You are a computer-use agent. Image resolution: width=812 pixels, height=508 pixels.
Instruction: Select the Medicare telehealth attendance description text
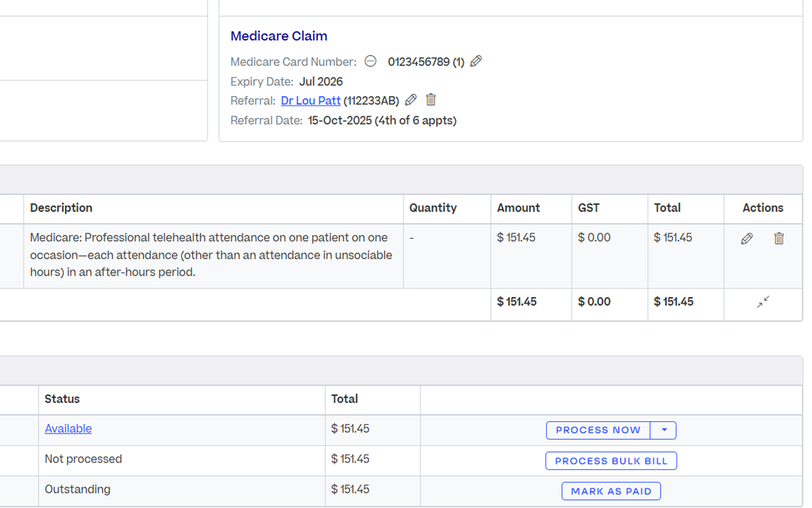click(x=211, y=255)
